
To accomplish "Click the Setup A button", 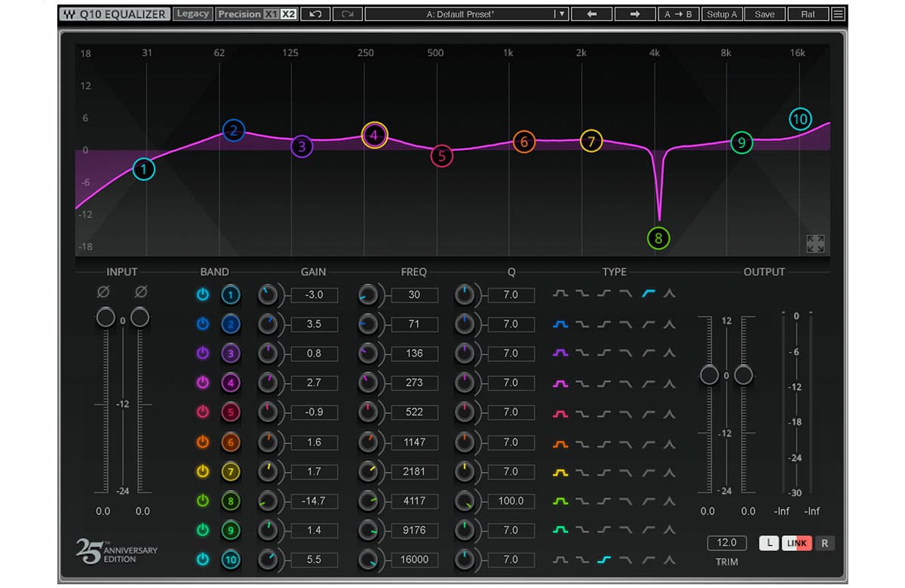I will [722, 14].
